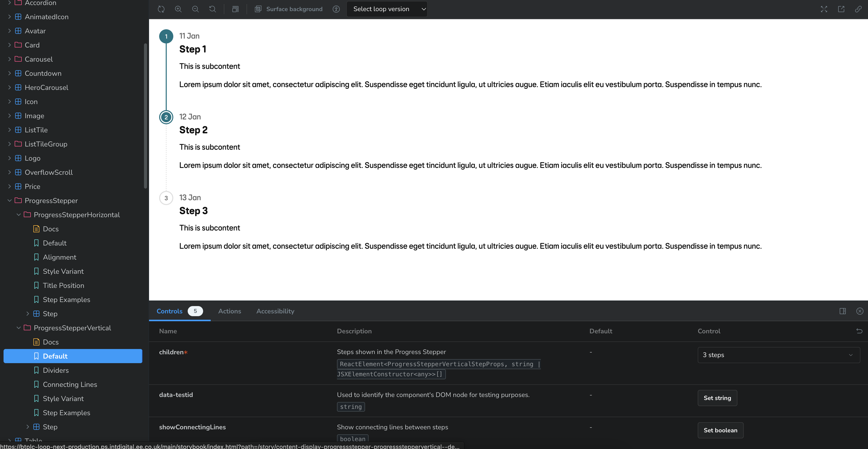Screen dimensions: 868x449
Task: Enter full screen mode icon
Action: [824, 9]
